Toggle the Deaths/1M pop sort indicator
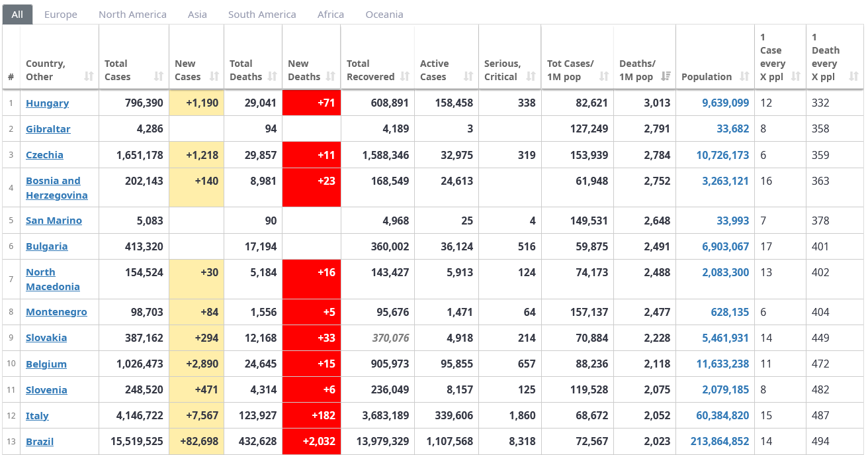868x455 pixels. 666,77
